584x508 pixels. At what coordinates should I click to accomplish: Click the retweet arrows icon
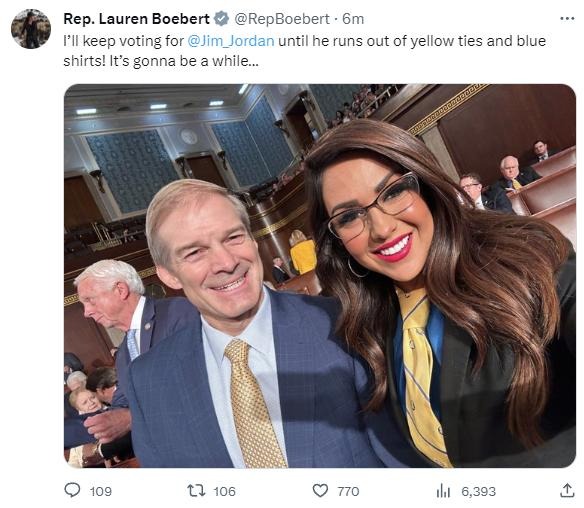coord(196,490)
